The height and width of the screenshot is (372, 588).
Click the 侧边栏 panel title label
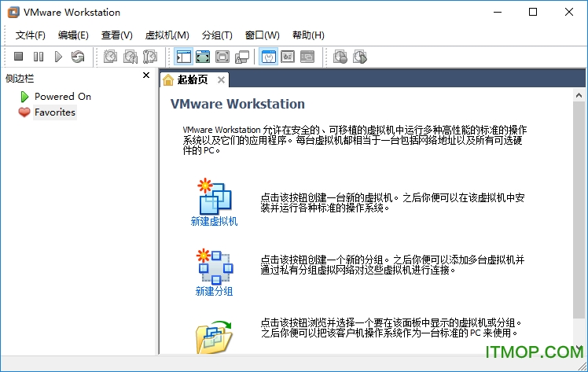point(20,79)
